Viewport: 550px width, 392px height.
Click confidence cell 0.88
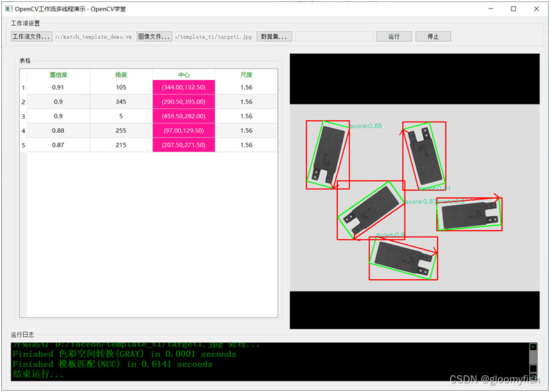click(59, 130)
